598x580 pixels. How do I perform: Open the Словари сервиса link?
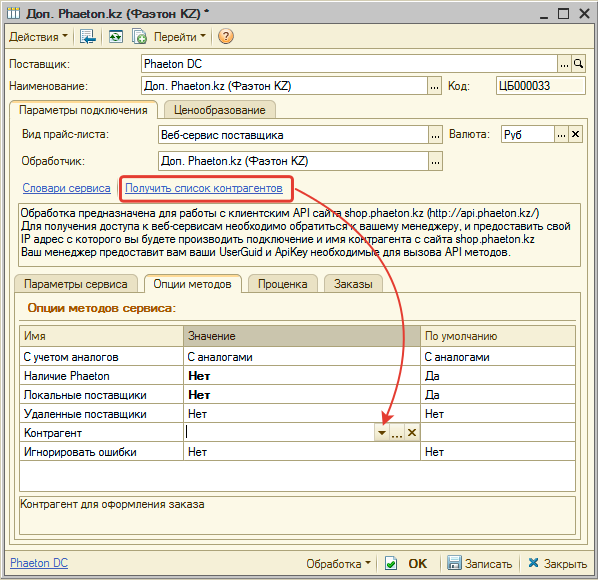tap(66, 188)
